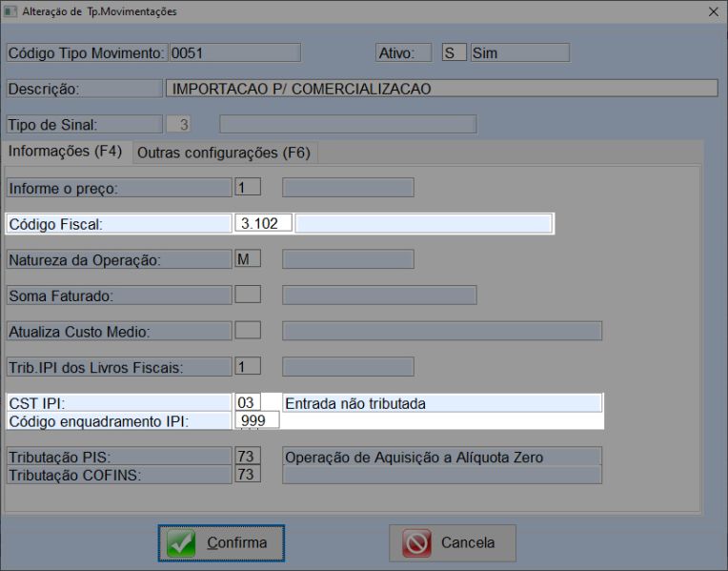Viewport: 728px width, 571px height.
Task: Edit the Descrição field IMPORTACAO P/ COMERCIALIZACAO
Action: point(441,89)
